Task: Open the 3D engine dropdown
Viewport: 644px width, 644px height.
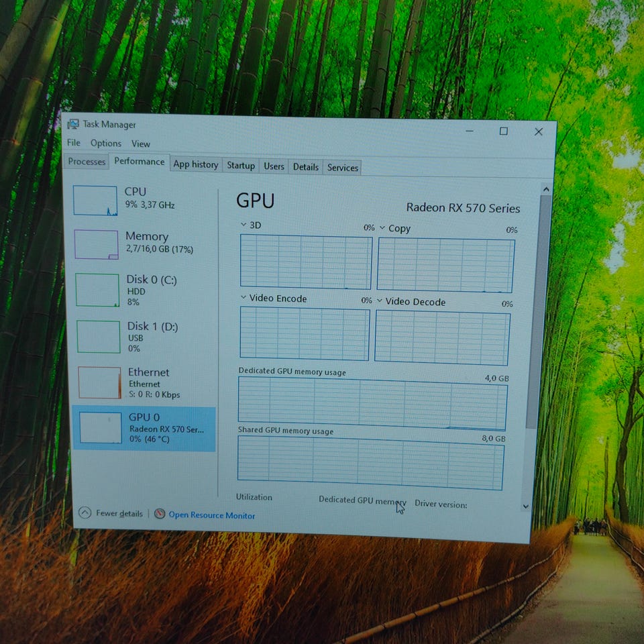Action: click(244, 224)
